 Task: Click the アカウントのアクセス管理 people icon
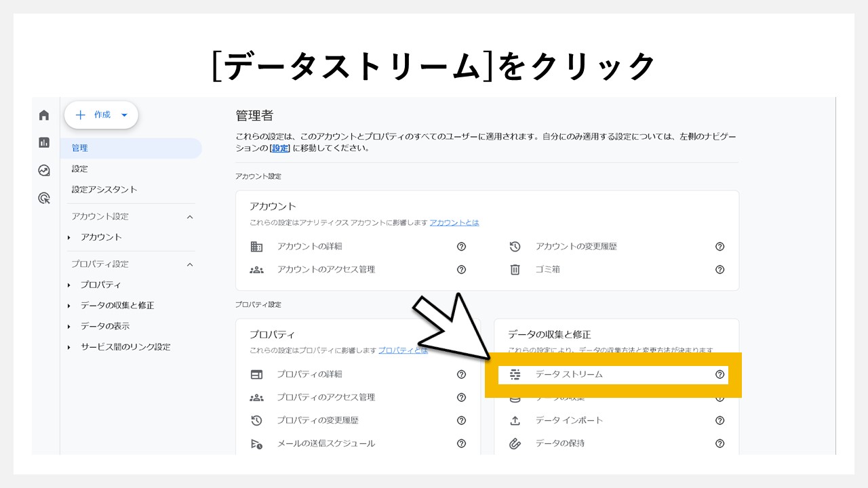tap(256, 269)
